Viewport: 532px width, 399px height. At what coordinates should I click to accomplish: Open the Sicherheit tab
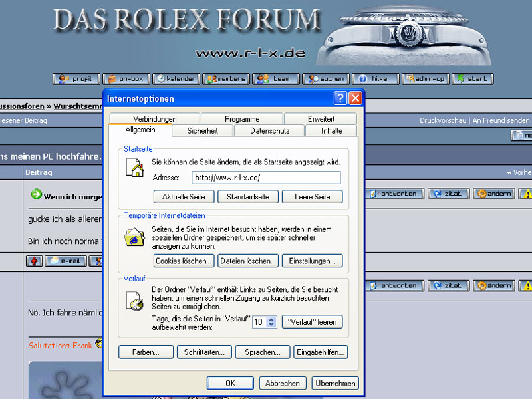coord(203,130)
